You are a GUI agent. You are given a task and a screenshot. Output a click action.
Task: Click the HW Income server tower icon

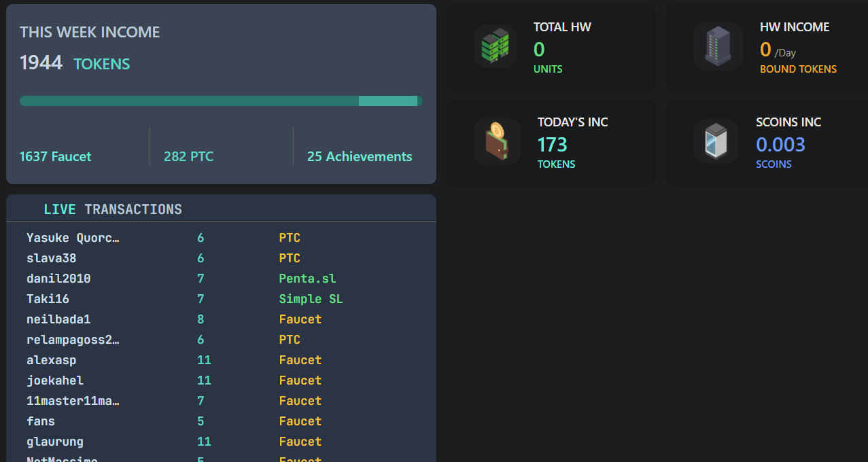pos(717,46)
